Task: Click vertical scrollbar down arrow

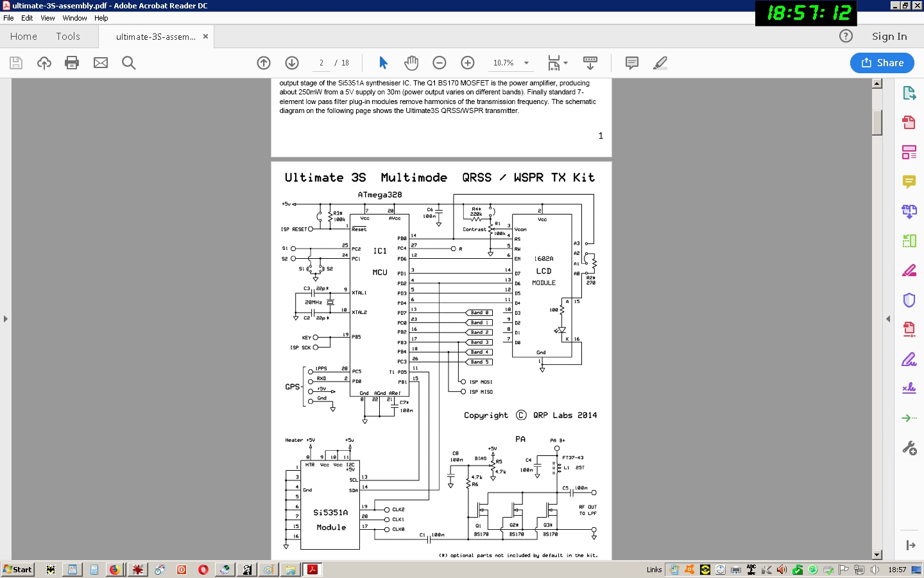Action: (877, 555)
